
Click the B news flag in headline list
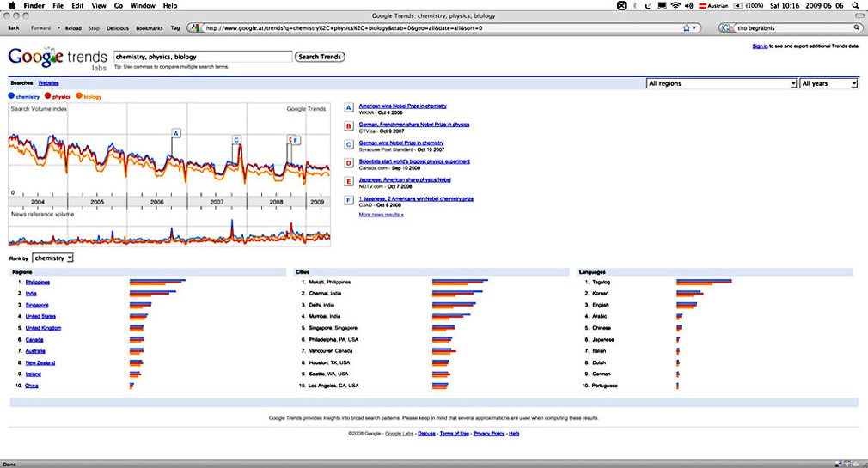[349, 126]
